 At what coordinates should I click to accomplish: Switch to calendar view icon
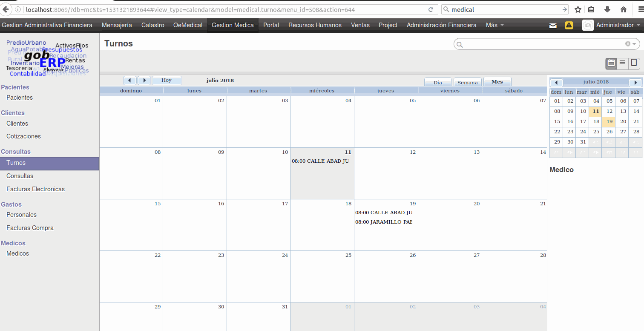[x=611, y=63]
